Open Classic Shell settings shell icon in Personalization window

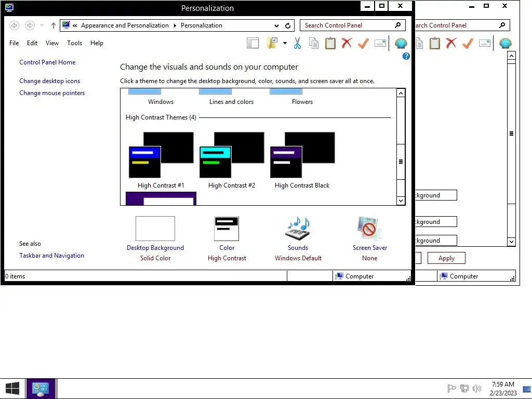point(401,43)
